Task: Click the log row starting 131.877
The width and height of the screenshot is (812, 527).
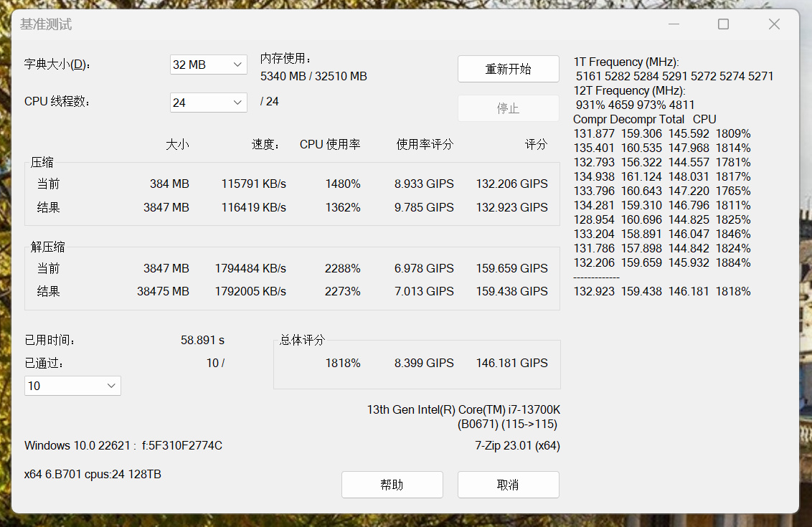Action: (662, 134)
